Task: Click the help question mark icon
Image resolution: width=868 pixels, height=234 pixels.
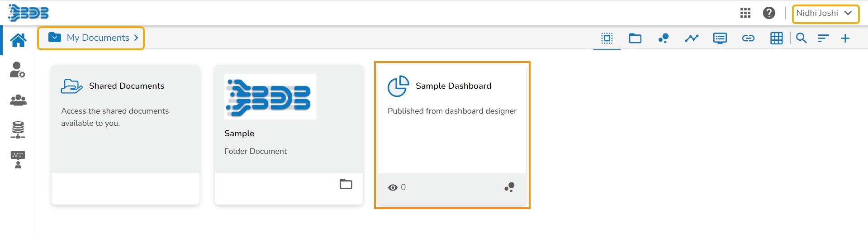Action: tap(769, 13)
